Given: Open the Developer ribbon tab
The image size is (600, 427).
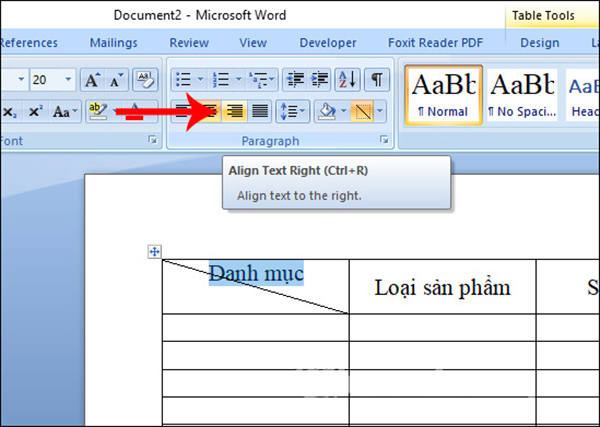Looking at the screenshot, I should click(x=328, y=43).
